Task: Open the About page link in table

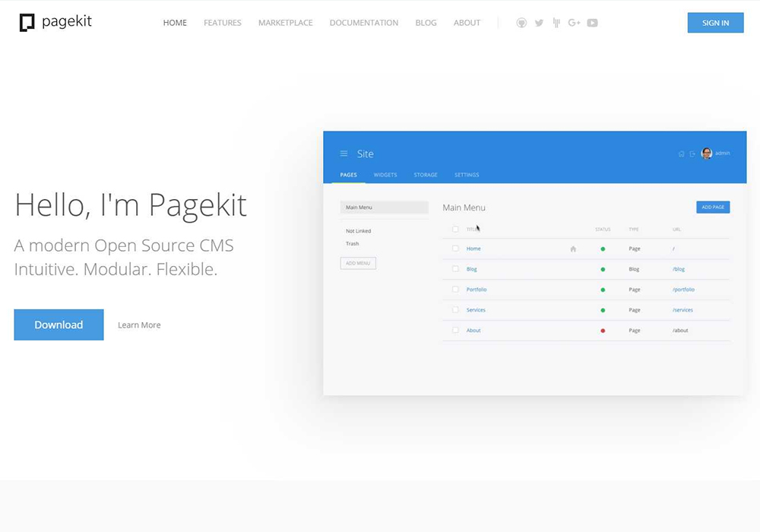Action: point(473,330)
